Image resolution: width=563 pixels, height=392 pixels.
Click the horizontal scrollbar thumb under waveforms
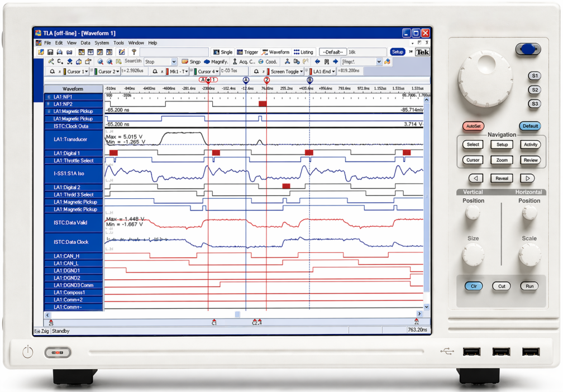[237, 314]
